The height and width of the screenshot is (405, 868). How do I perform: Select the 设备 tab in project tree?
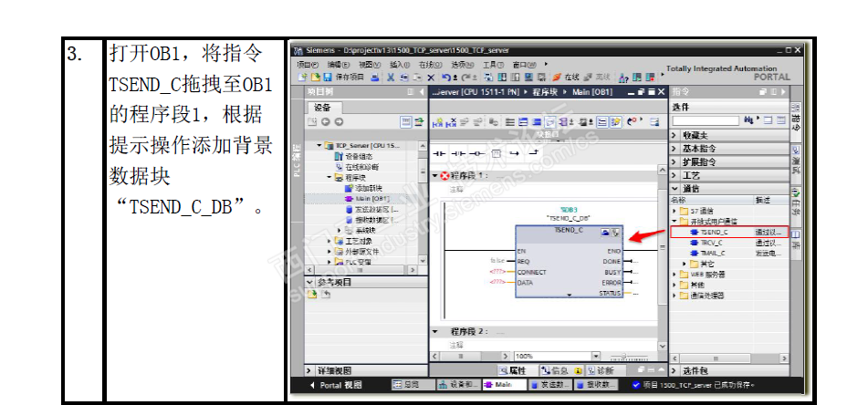[x=325, y=108]
